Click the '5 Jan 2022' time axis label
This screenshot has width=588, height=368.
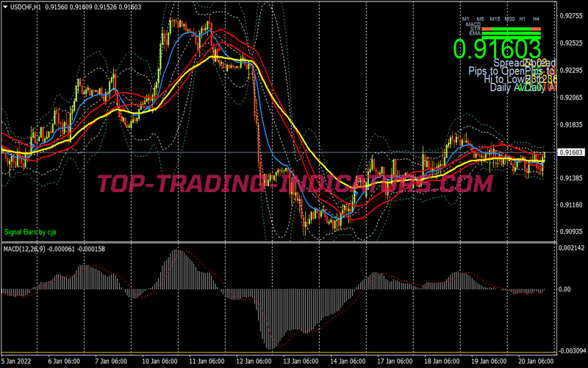[x=17, y=361]
